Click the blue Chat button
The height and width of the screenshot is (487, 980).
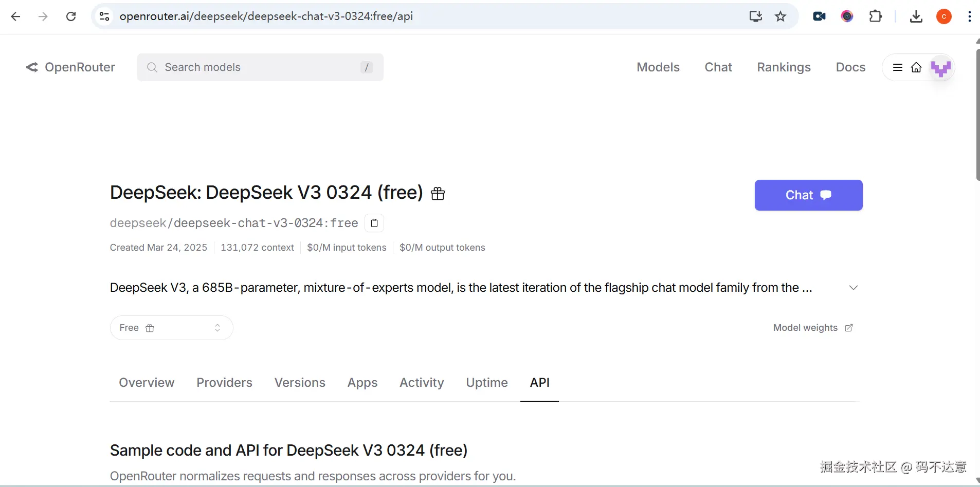coord(808,195)
